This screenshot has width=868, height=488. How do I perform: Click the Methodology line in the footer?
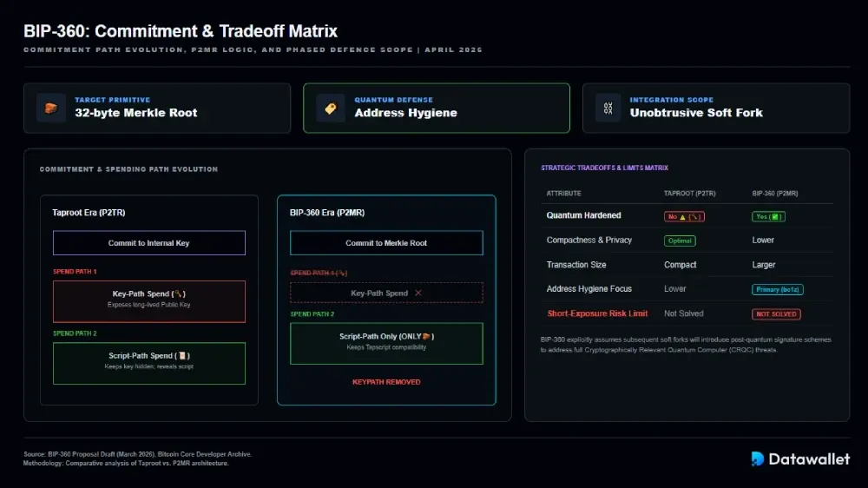[126, 463]
